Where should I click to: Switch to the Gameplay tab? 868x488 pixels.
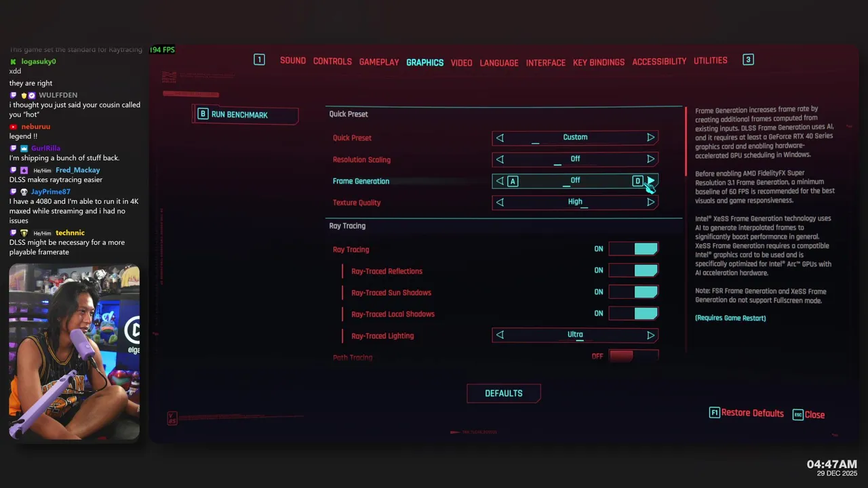click(379, 62)
